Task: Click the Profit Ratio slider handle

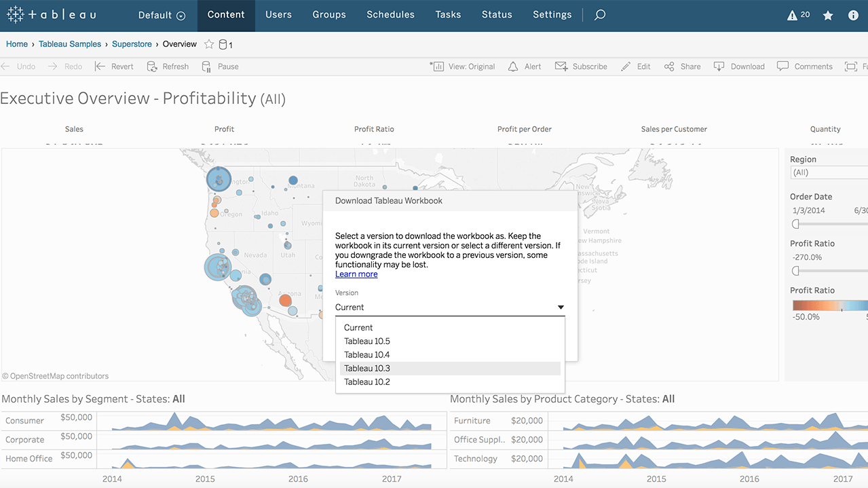Action: tap(796, 271)
